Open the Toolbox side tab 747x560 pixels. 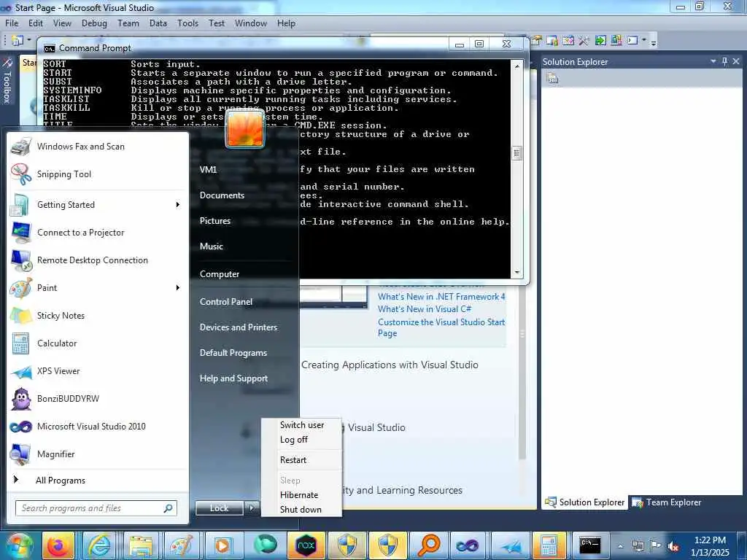[7, 81]
